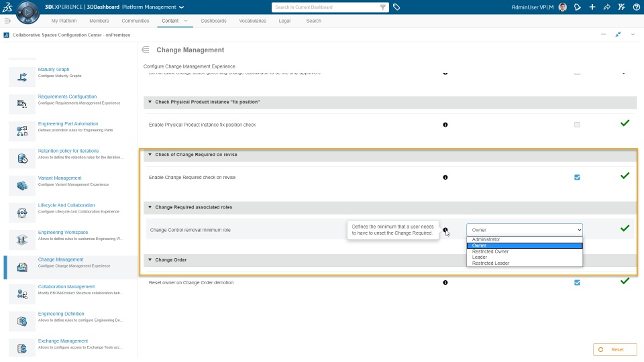Click info icon for Enable Physical Product fix position
This screenshot has height=362, width=644.
pos(445,125)
